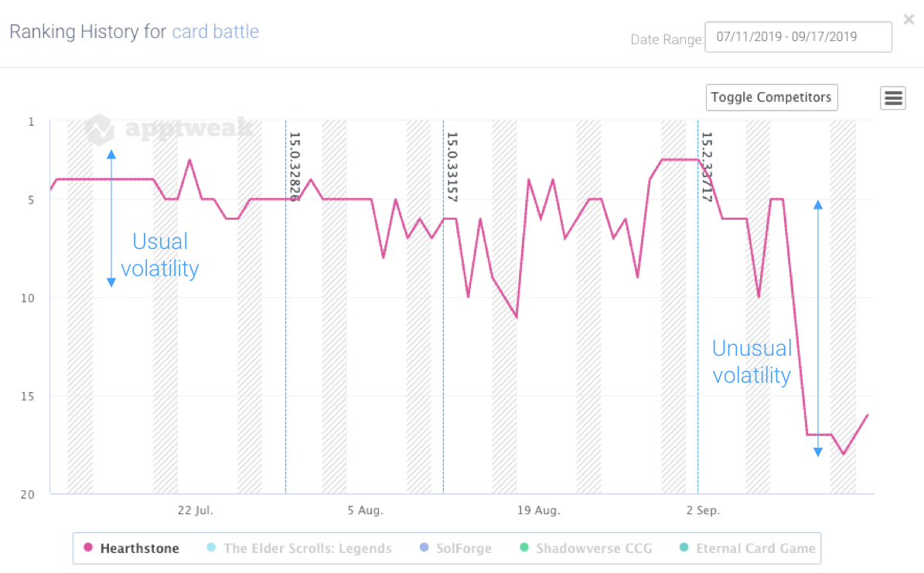Screen dimensions: 924x573
Task: Click the pink Hearthstone legend dot
Action: tap(88, 548)
